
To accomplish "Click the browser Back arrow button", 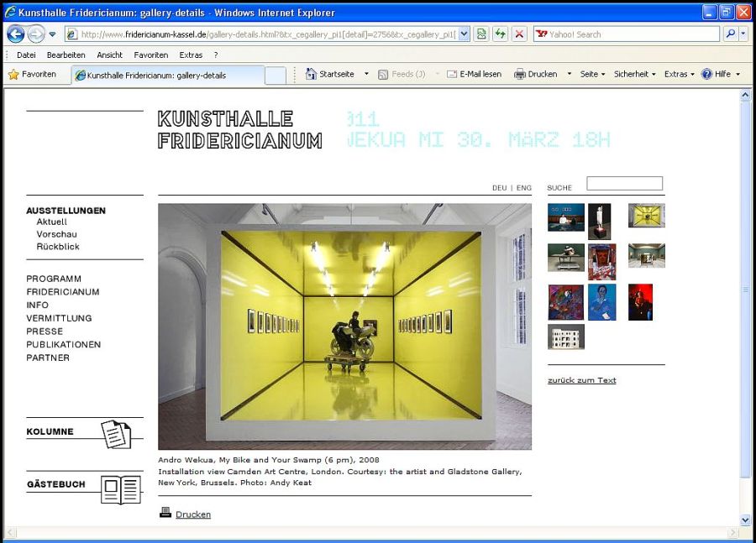I will click(x=15, y=34).
